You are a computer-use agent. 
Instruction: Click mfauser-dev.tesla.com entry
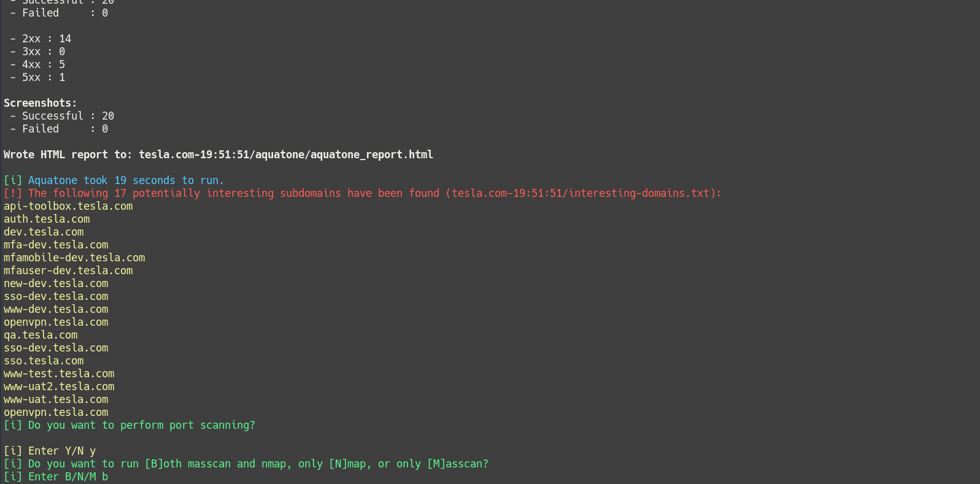pyautogui.click(x=68, y=271)
